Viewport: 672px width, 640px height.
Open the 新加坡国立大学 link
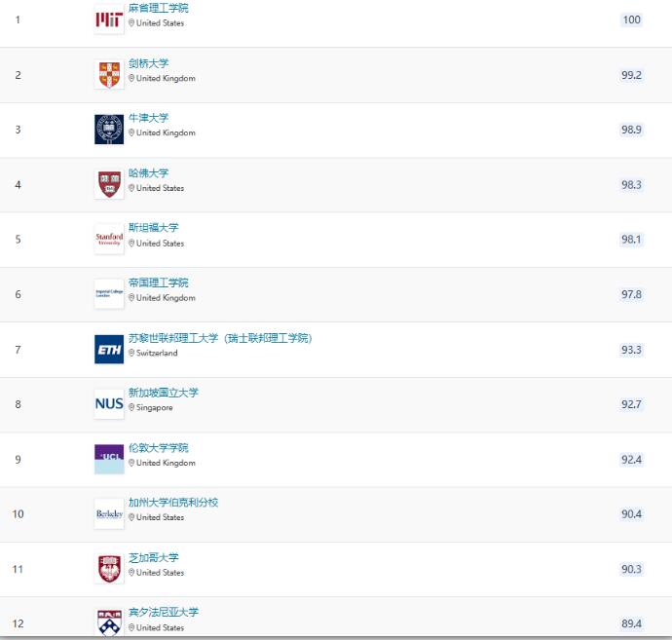pyautogui.click(x=164, y=393)
